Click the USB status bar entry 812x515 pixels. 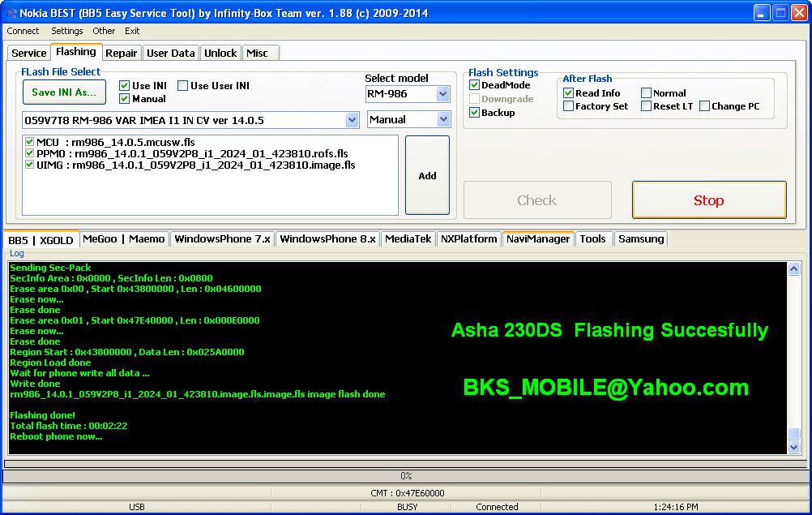(x=137, y=507)
